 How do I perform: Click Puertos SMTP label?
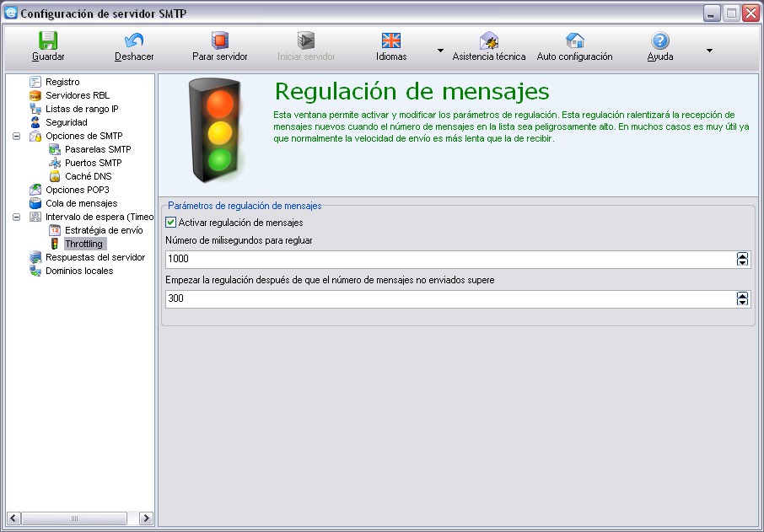[93, 163]
